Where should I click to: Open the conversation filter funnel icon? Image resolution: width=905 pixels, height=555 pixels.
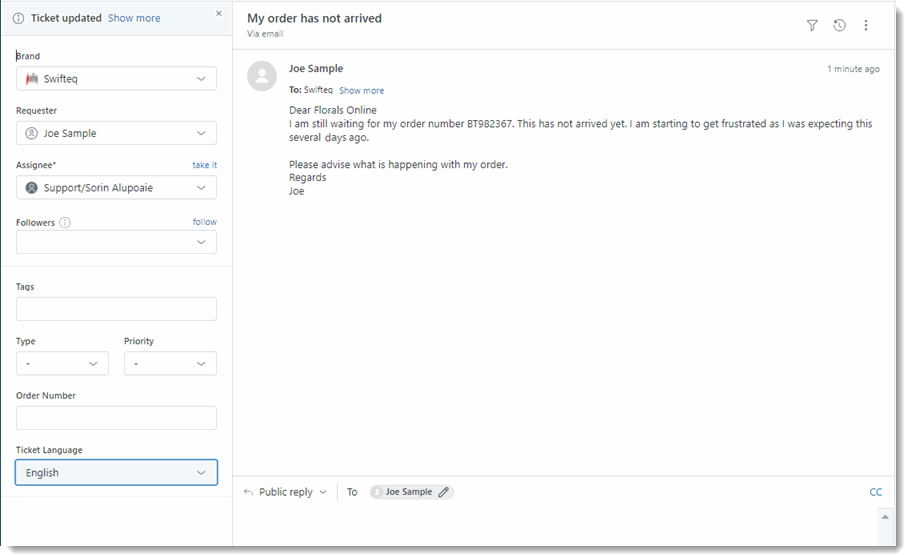(812, 25)
